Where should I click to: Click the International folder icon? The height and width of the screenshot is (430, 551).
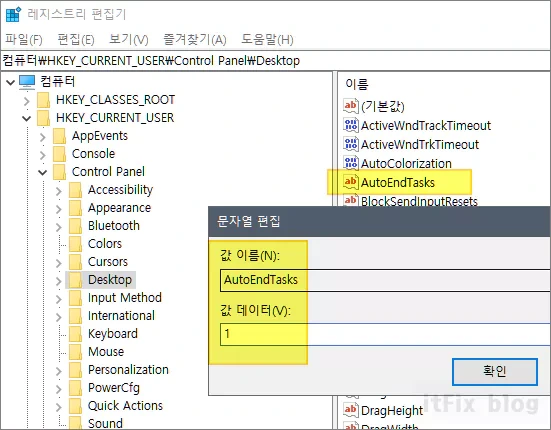pos(75,316)
